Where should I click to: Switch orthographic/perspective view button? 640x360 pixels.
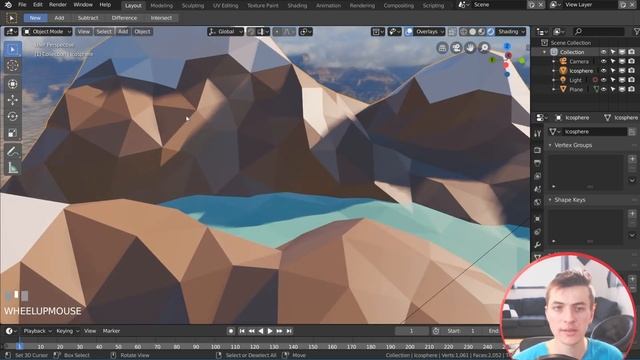(442, 48)
